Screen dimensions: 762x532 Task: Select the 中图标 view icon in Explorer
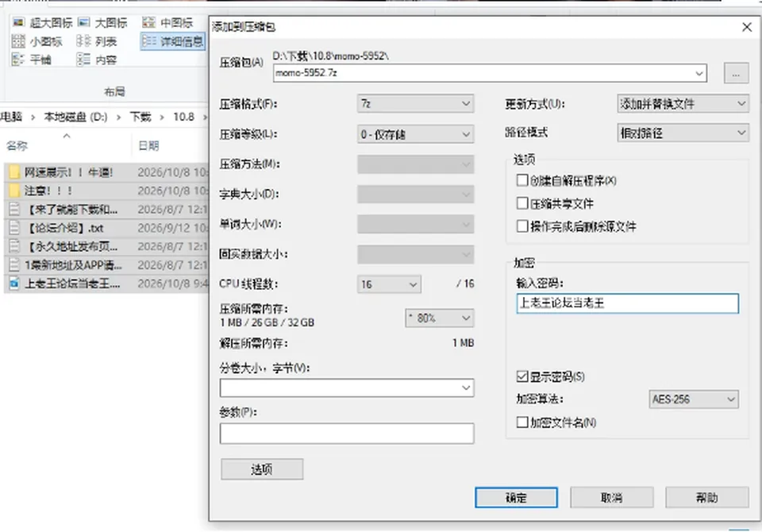tap(148, 22)
